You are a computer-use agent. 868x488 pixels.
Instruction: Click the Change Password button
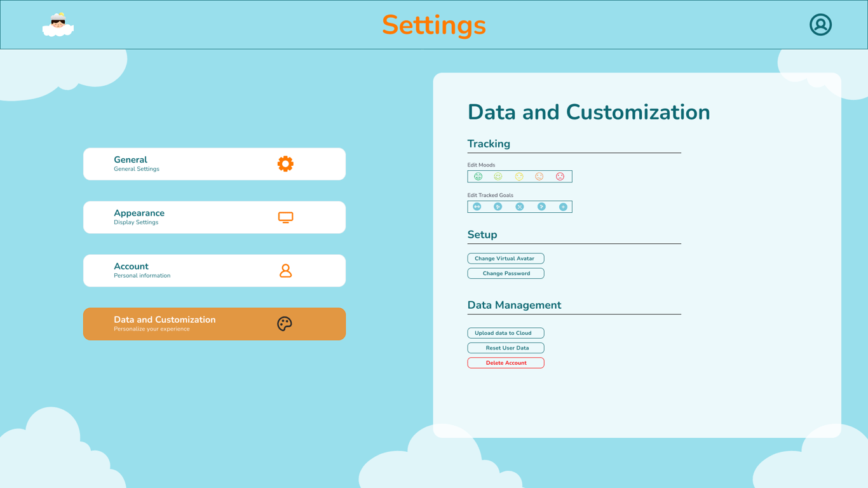pyautogui.click(x=506, y=273)
